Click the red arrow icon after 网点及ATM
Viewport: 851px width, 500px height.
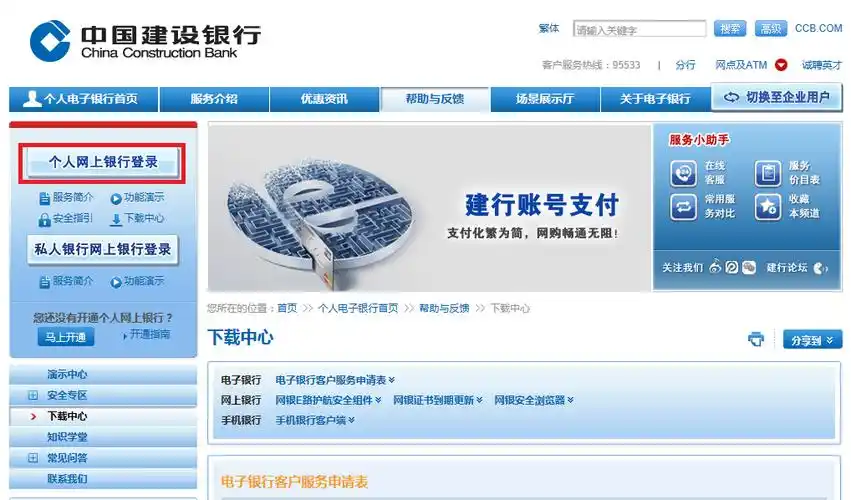click(781, 65)
